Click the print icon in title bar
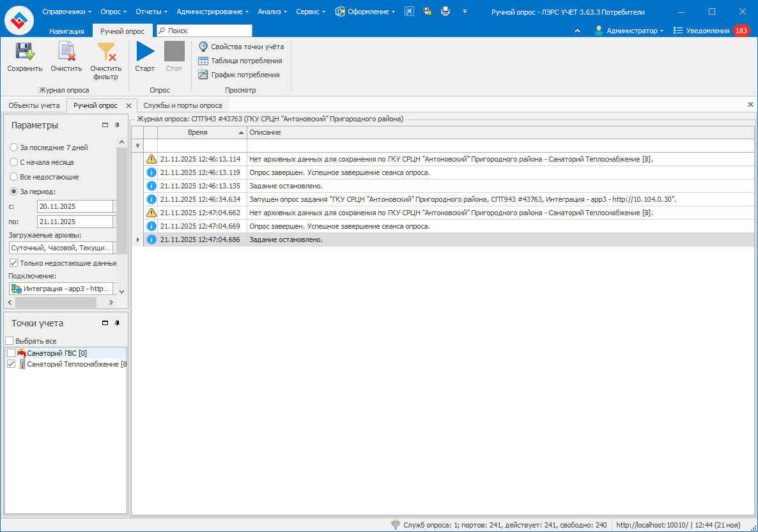 445,11
